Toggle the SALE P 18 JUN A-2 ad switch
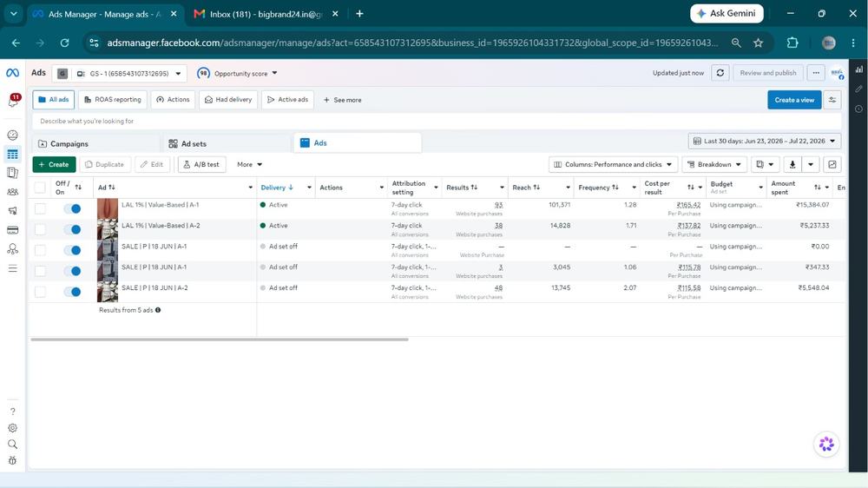This screenshot has height=488, width=868. pyautogui.click(x=72, y=292)
